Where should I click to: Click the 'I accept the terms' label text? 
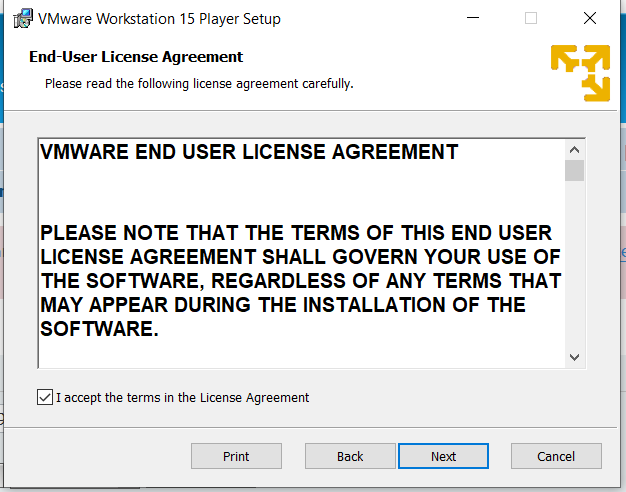[x=182, y=397]
